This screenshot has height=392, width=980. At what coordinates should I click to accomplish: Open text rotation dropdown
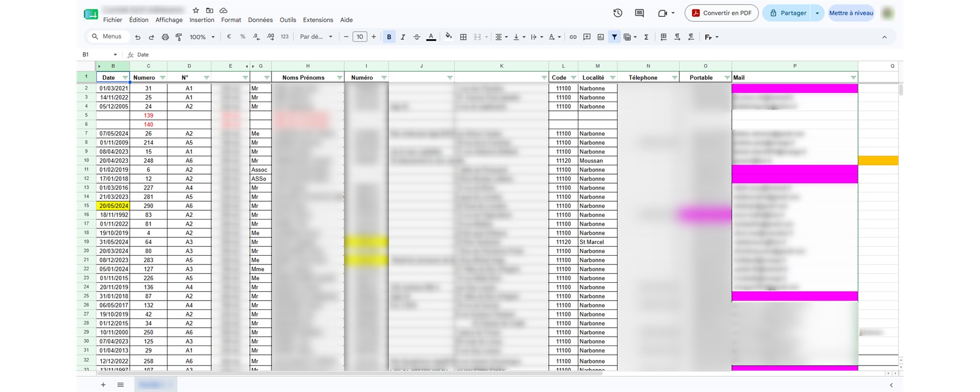555,37
